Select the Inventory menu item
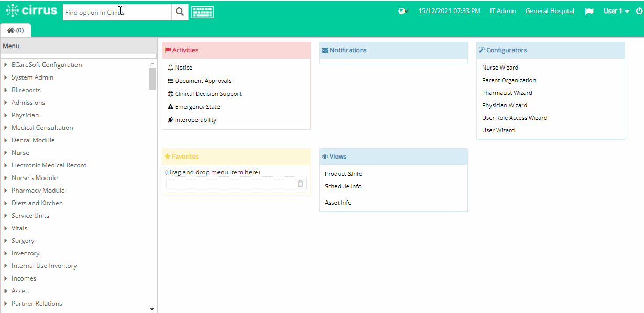The width and height of the screenshot is (644, 313). coord(26,253)
